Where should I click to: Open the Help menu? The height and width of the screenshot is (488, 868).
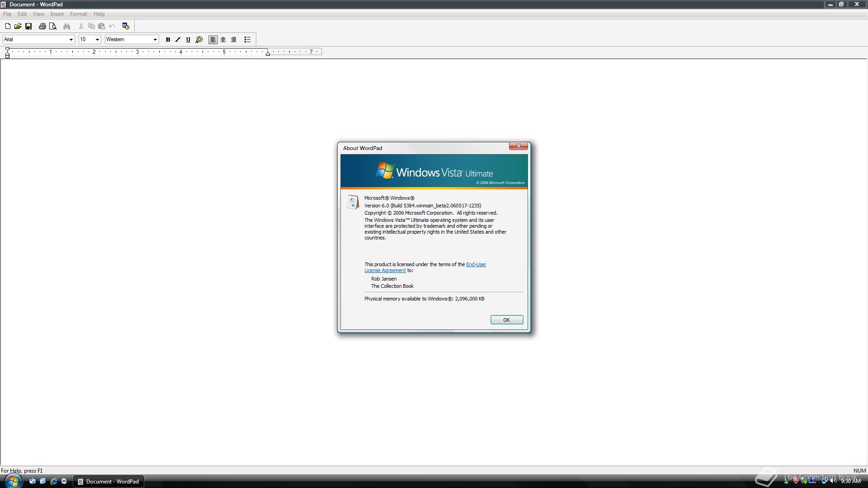pyautogui.click(x=99, y=14)
